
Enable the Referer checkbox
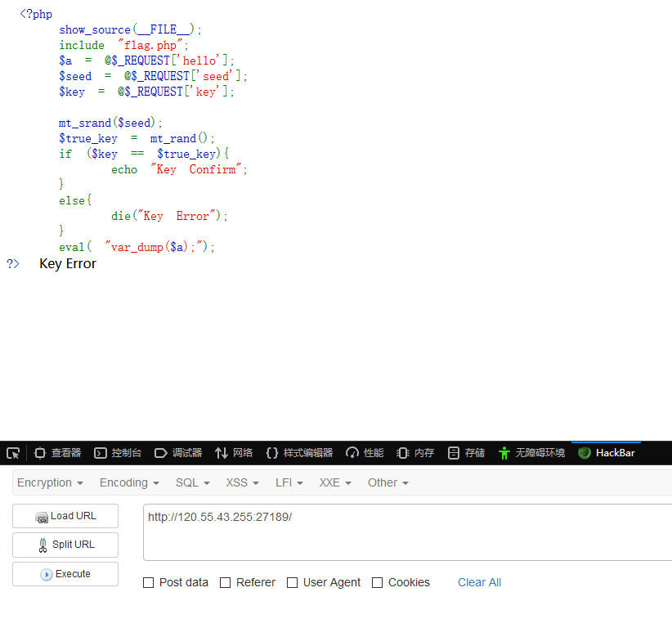tap(225, 582)
